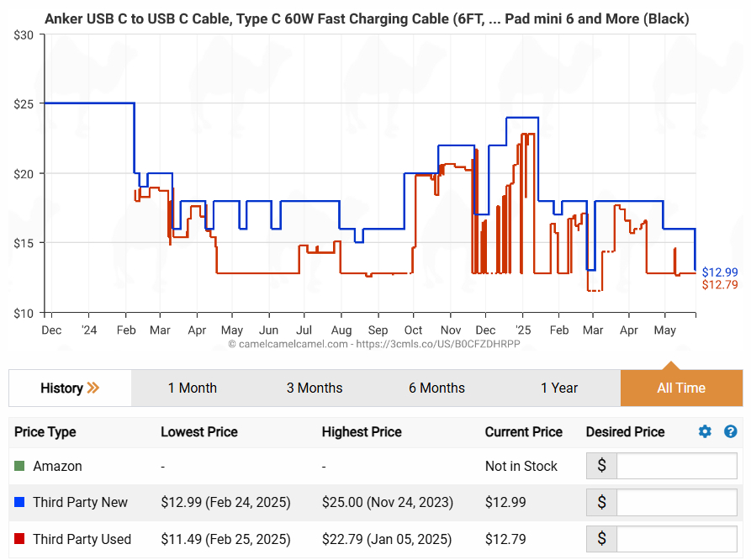This screenshot has height=560, width=751.
Task: Click the '24 year label on the x-axis
Action: pos(88,330)
